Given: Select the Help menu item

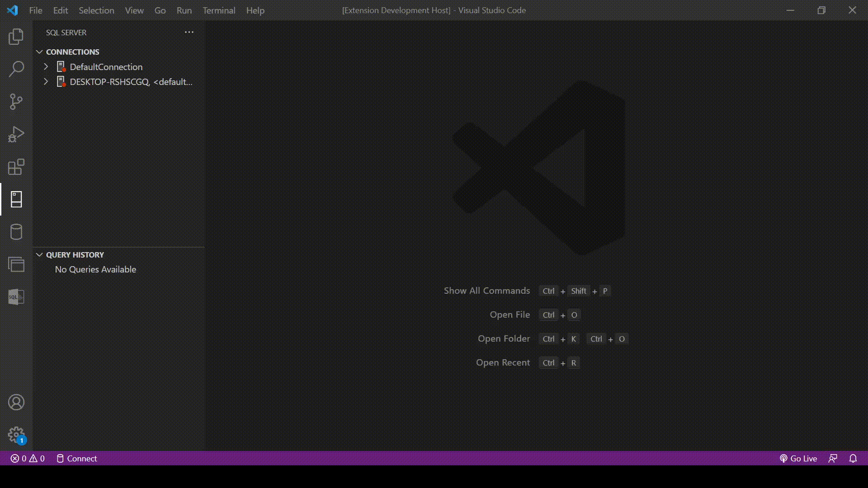Looking at the screenshot, I should coord(256,10).
